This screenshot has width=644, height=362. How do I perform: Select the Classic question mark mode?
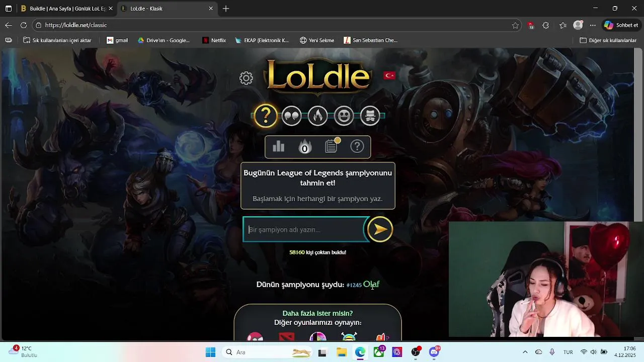[266, 116]
